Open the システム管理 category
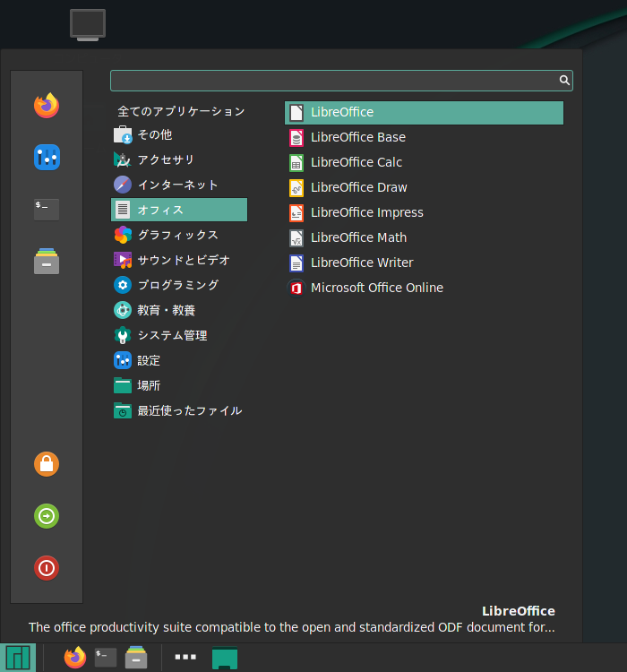Viewport: 627px width, 672px height. (179, 335)
